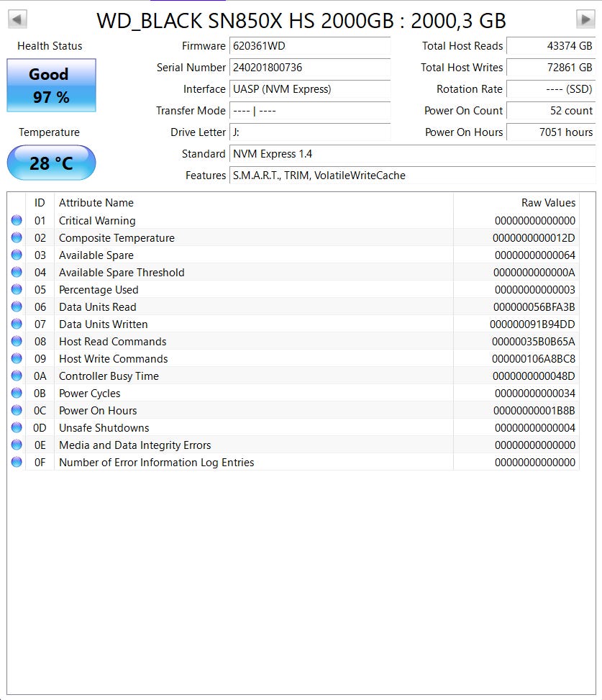
Task: Click status icon for Available Spare Threshold row
Action: pos(17,272)
